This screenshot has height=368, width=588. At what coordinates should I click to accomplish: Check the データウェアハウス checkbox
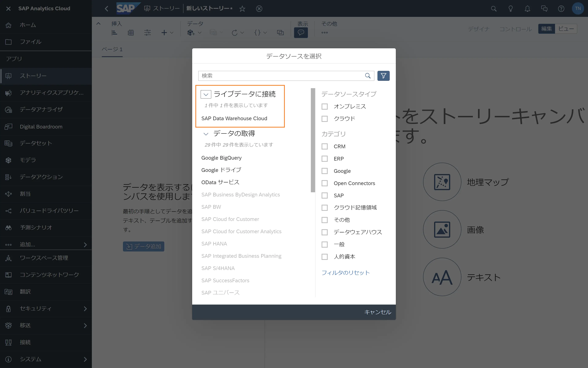[325, 232]
